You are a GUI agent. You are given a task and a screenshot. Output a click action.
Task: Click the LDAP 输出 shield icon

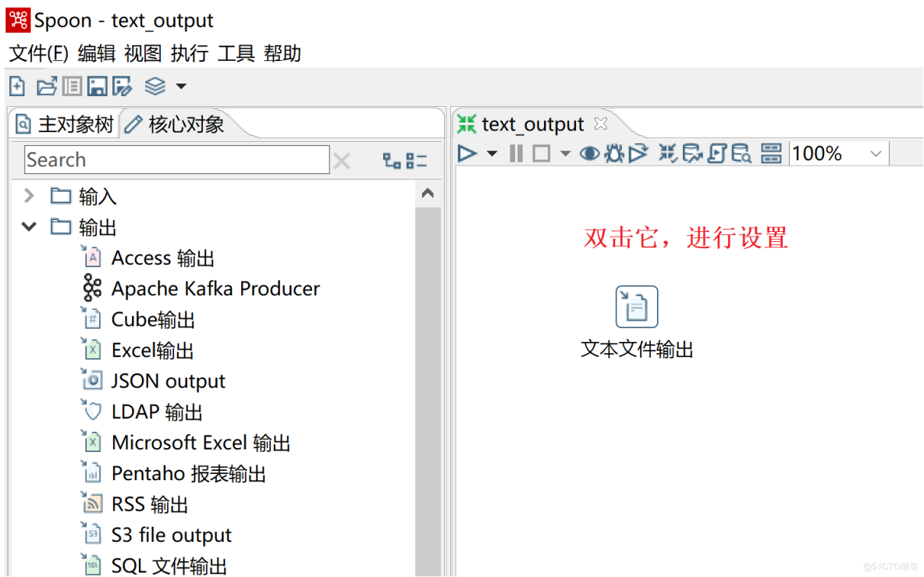[92, 410]
